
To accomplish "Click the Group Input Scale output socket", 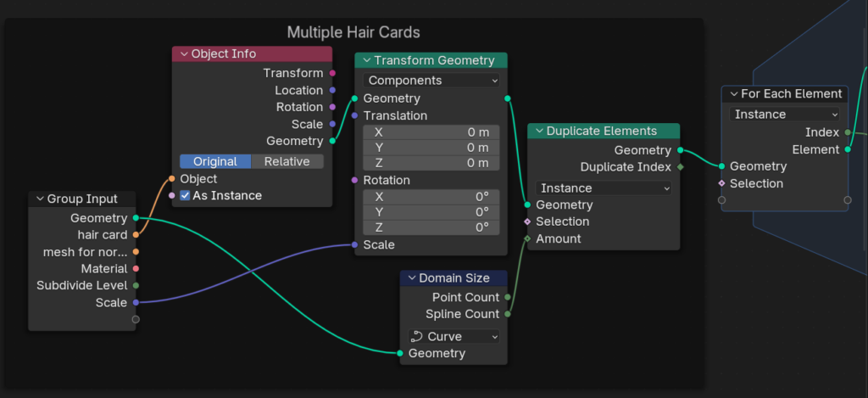I will (136, 303).
